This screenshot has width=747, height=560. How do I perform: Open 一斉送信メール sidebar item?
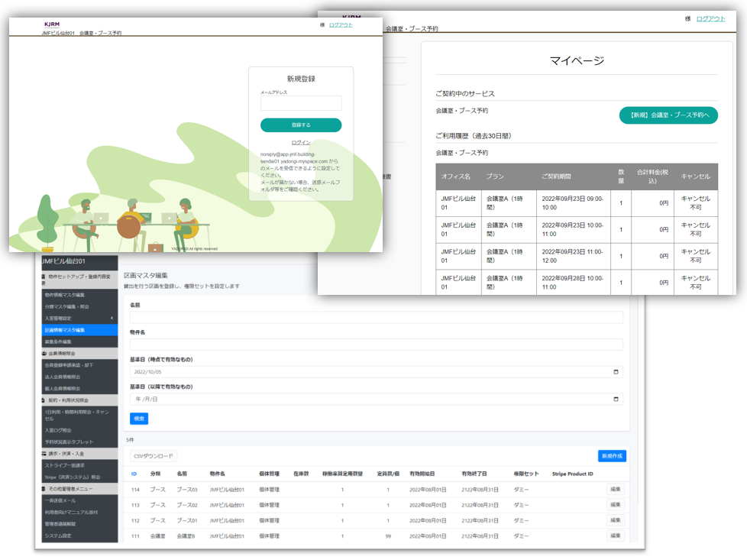pyautogui.click(x=79, y=500)
